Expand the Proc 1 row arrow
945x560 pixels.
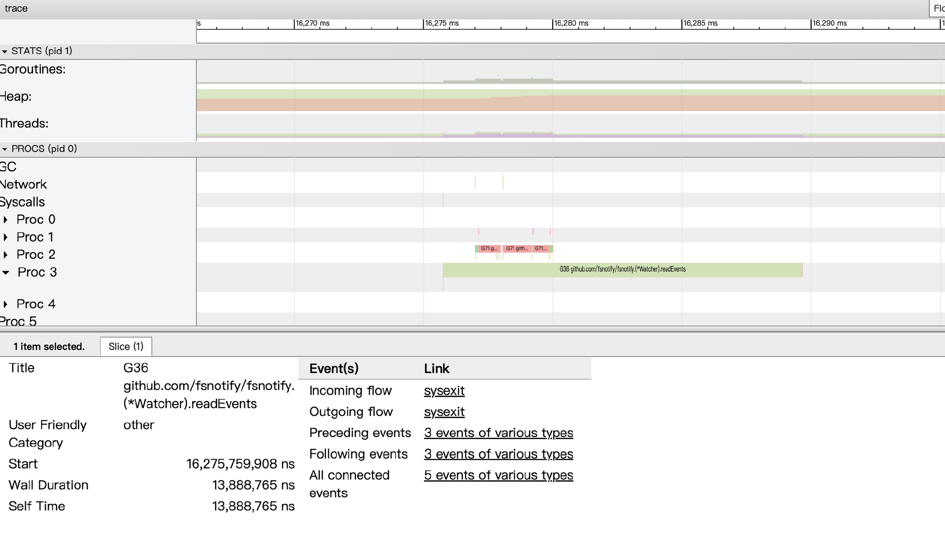[5, 237]
